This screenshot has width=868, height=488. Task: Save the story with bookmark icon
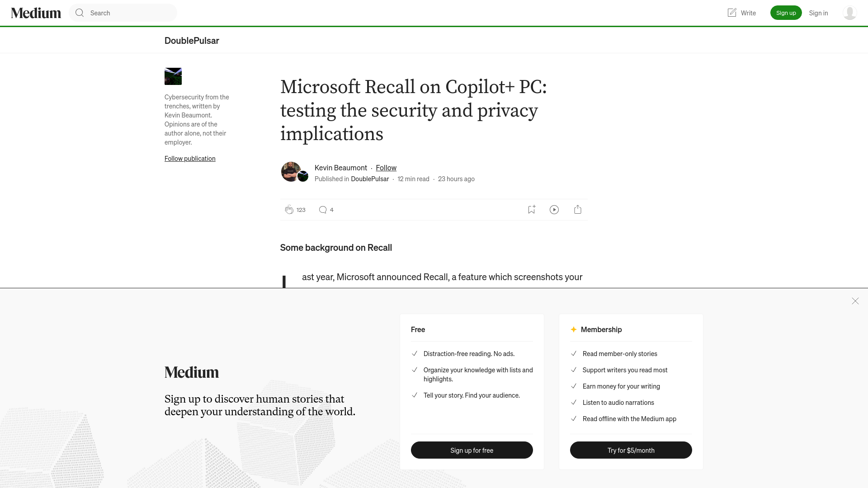click(532, 210)
